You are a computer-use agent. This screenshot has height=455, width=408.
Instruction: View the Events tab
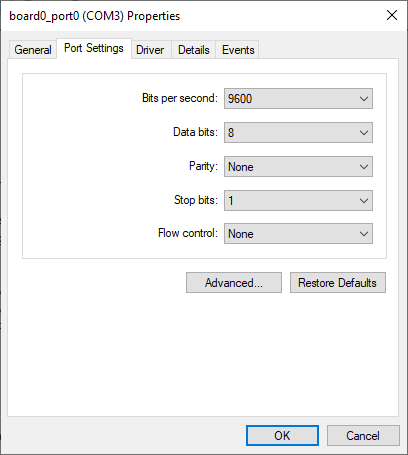[238, 50]
